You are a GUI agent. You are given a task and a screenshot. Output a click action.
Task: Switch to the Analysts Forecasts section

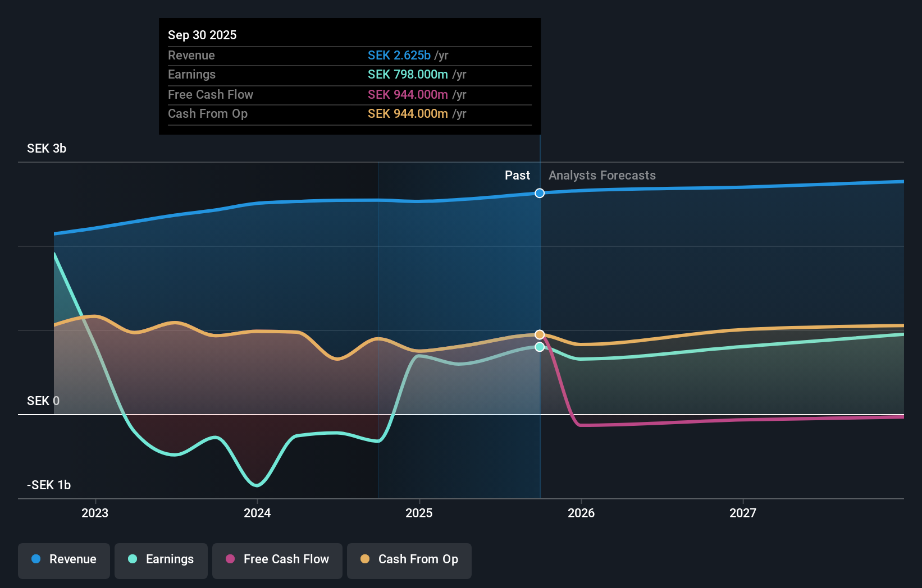[601, 175]
